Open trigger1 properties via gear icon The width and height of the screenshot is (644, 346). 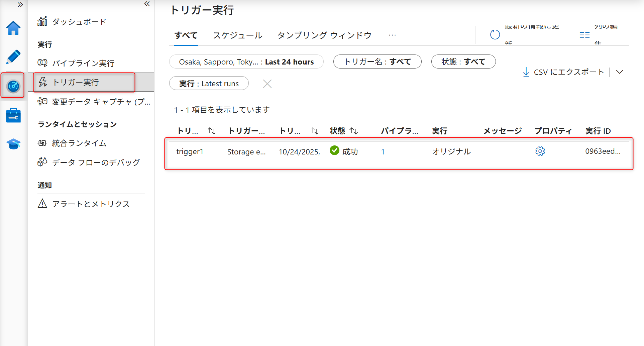pyautogui.click(x=540, y=151)
